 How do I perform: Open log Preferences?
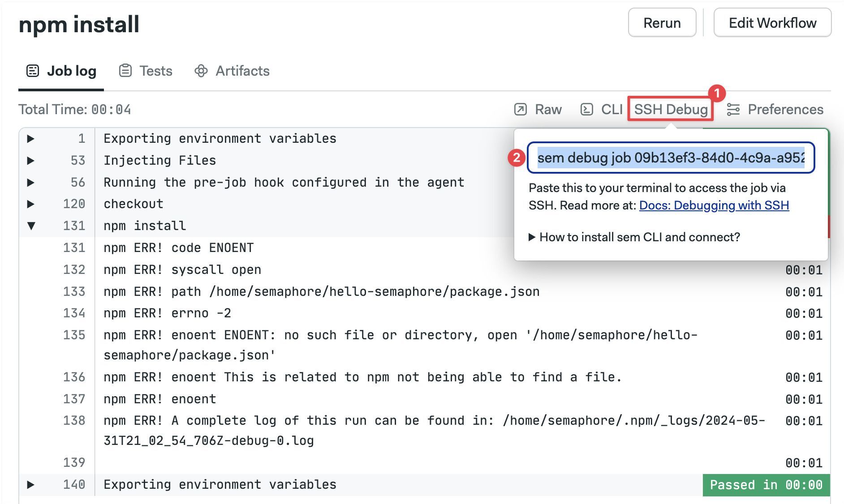click(x=775, y=109)
